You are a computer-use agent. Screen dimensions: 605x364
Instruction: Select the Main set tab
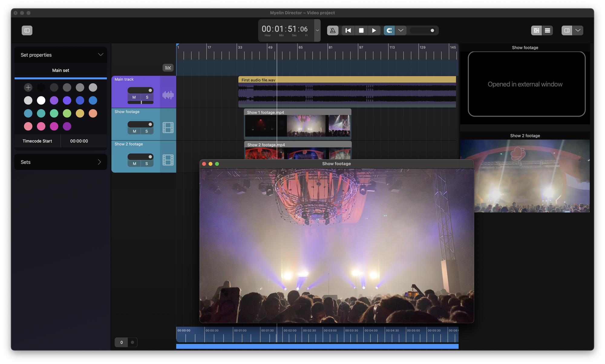click(x=60, y=70)
